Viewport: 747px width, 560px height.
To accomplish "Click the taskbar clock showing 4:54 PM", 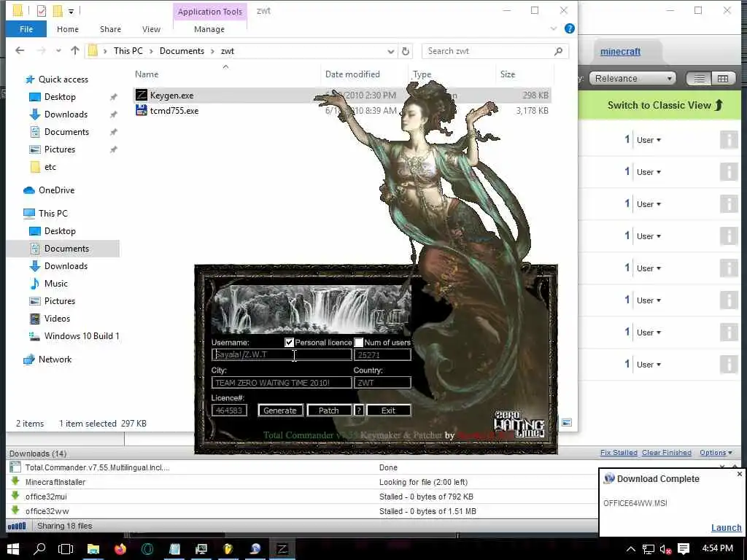I will pos(718,548).
